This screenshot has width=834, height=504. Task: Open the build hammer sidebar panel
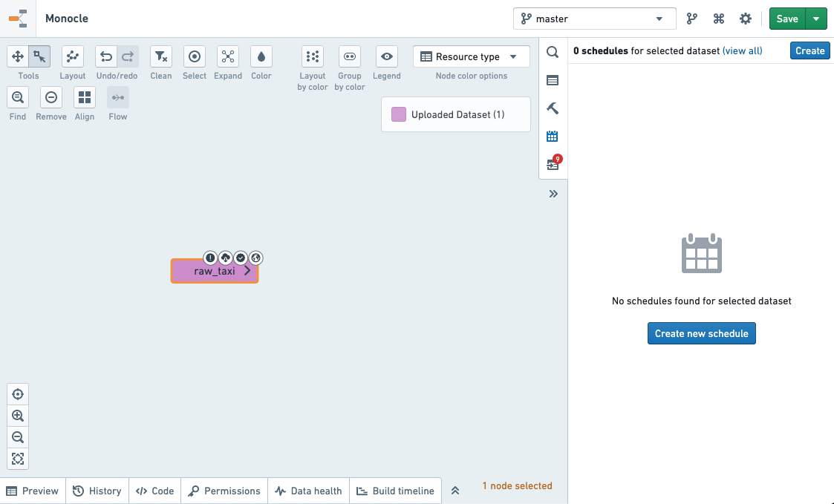point(553,108)
